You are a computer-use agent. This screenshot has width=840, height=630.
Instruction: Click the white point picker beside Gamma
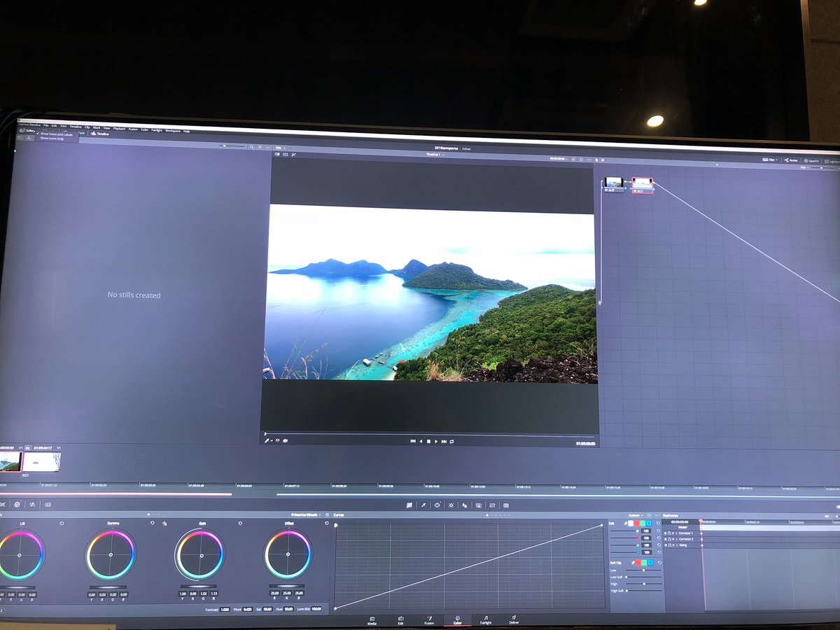tap(164, 524)
